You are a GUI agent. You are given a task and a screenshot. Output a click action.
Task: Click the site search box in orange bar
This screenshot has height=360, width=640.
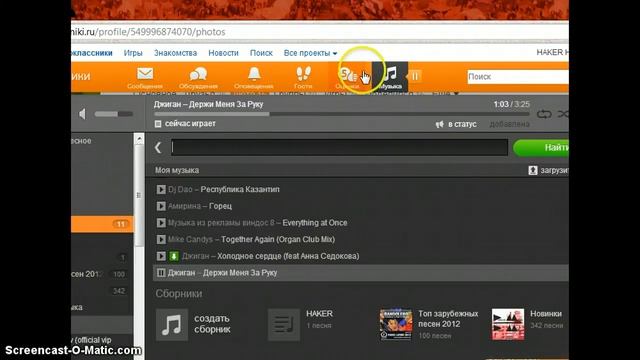click(518, 77)
